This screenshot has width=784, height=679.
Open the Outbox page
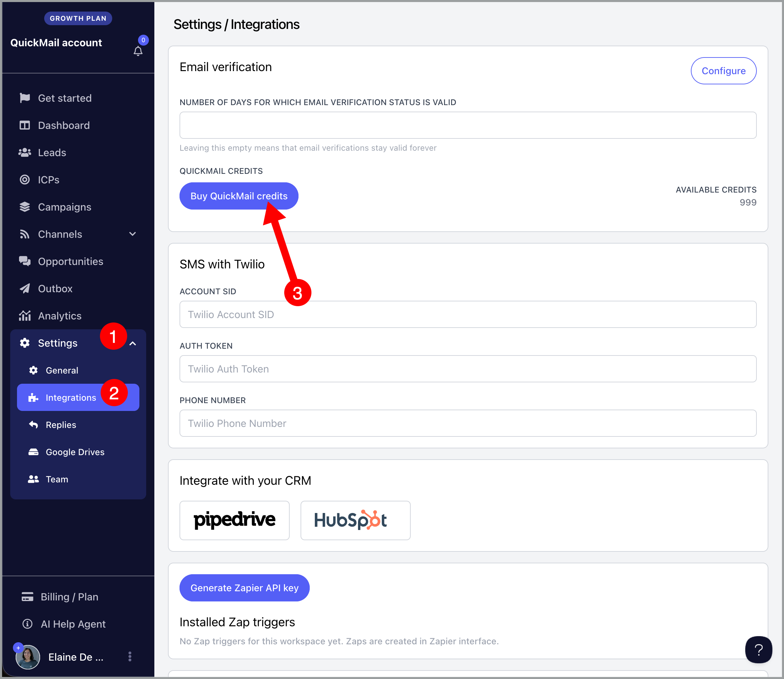(x=55, y=289)
